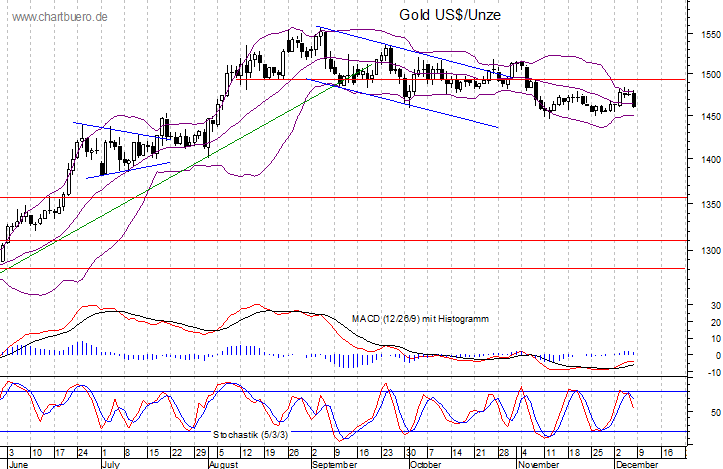723x469 pixels.
Task: Select the "November" month label
Action: [x=539, y=464]
